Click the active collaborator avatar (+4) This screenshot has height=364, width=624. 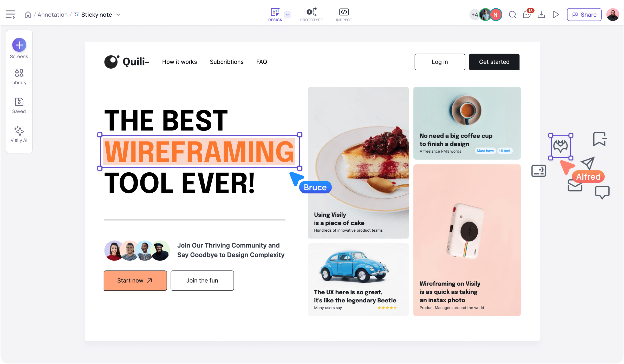[475, 14]
